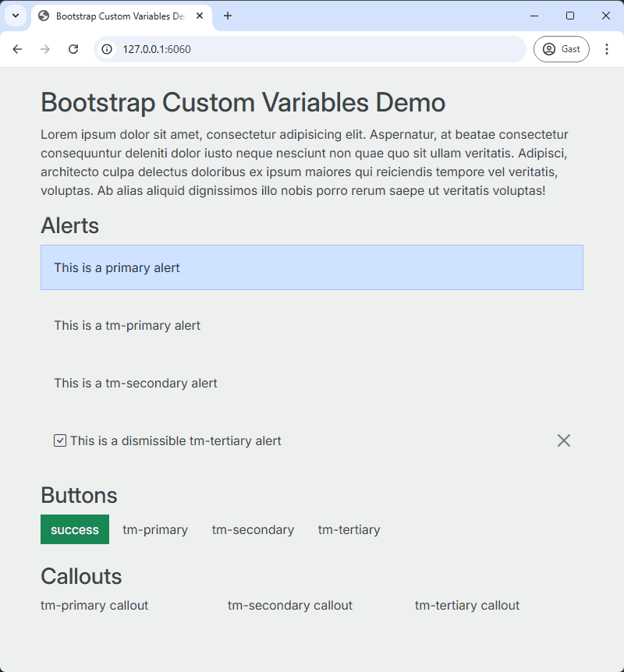
Task: Click the page title Bootstrap Custom Variables Demo
Action: pyautogui.click(x=243, y=102)
